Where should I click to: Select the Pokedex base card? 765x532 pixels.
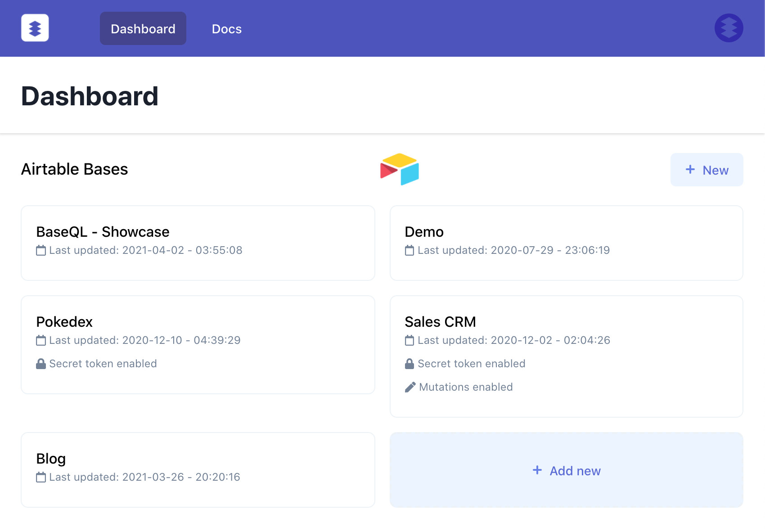tap(198, 345)
